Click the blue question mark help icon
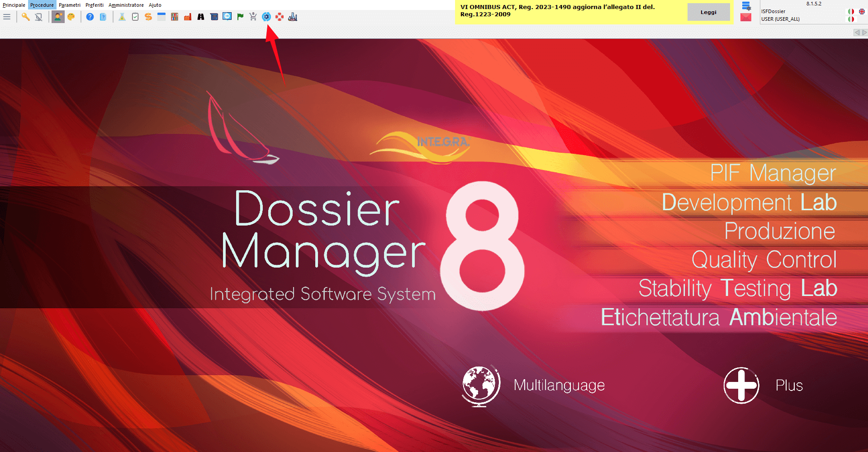Screen dimensions: 868x452 pos(90,17)
